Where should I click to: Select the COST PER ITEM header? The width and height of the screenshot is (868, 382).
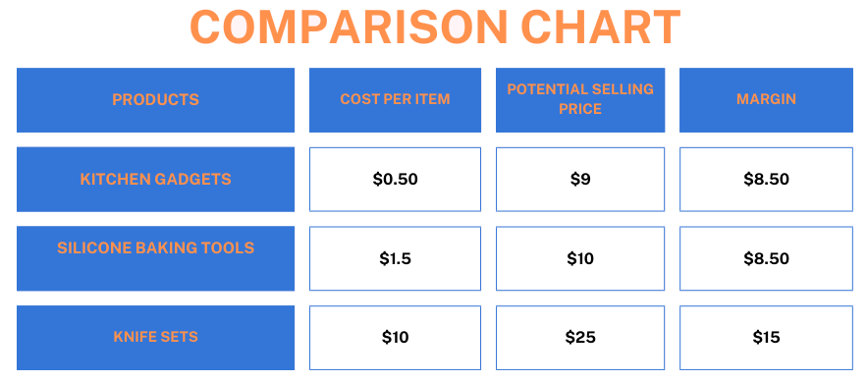396,100
